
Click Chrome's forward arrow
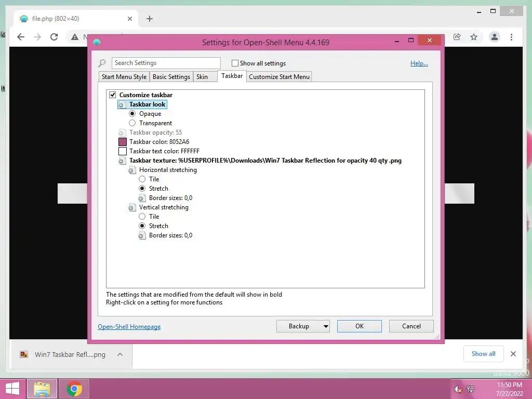pos(37,37)
